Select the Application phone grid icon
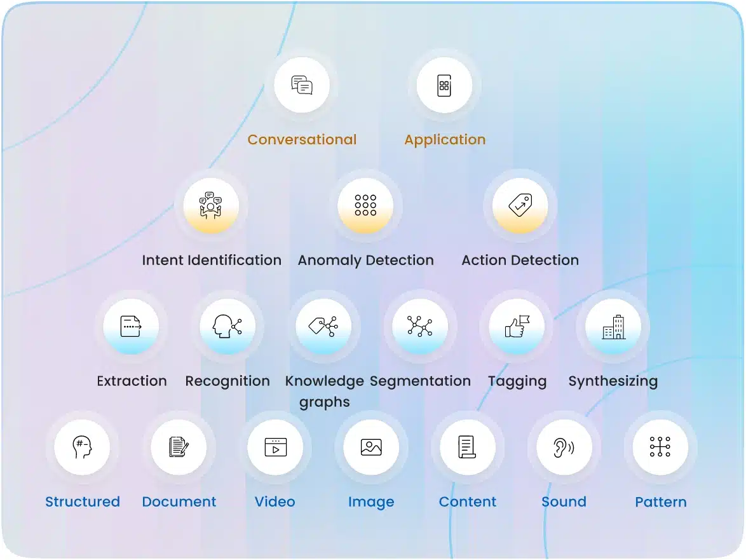Image resolution: width=746 pixels, height=560 pixels. [x=444, y=85]
